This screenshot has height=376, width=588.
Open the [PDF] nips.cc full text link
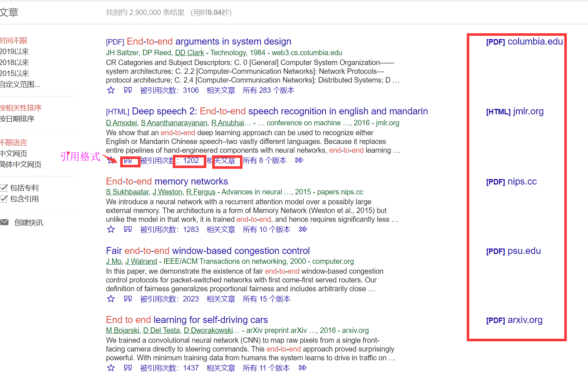511,181
